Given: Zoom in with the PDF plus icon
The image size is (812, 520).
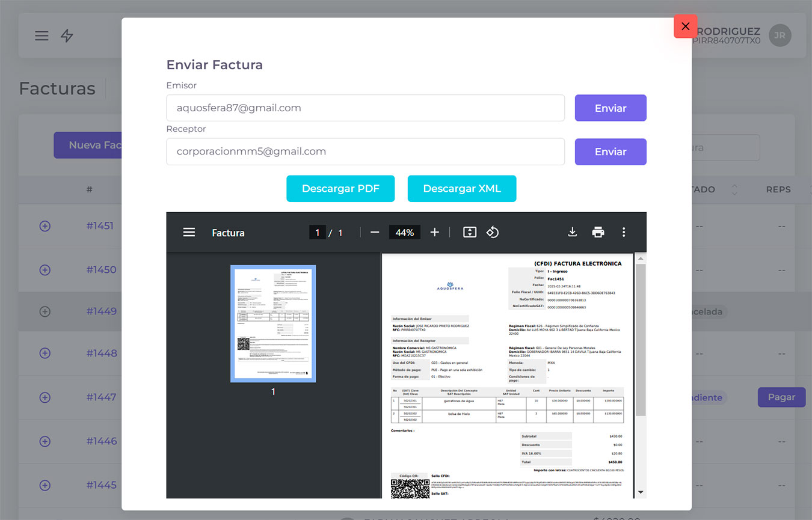Looking at the screenshot, I should point(435,233).
